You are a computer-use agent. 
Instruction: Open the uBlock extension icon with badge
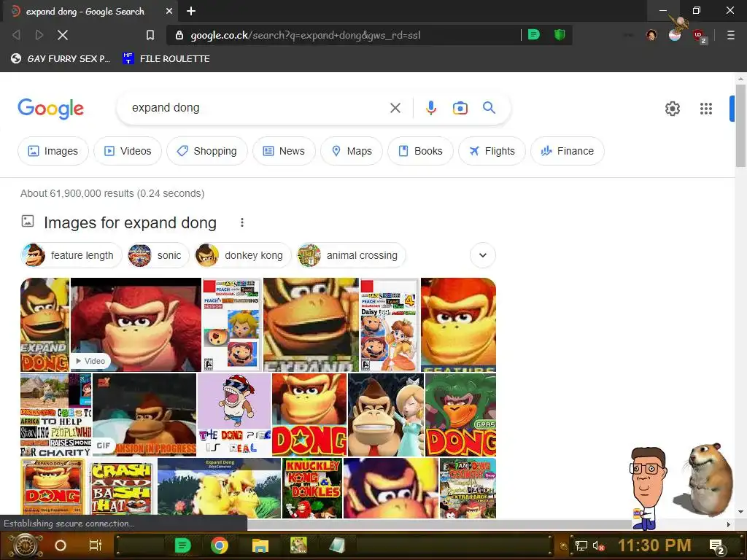click(x=699, y=36)
